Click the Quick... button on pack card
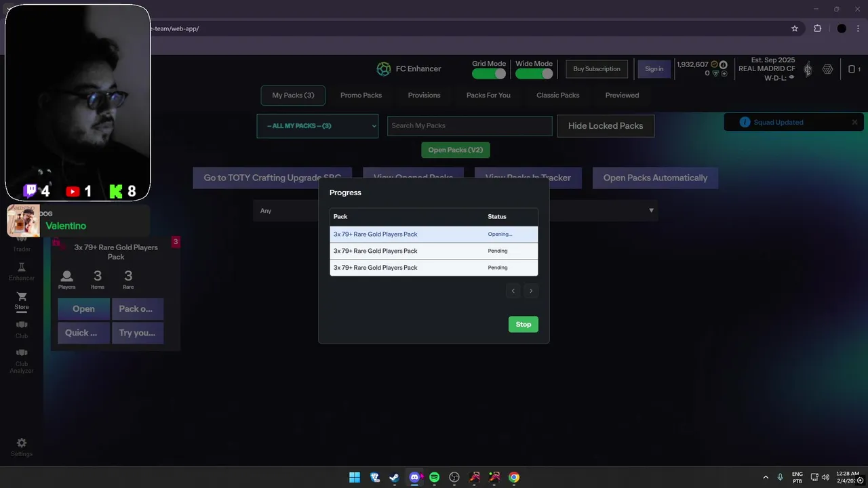This screenshot has width=868, height=488. tap(83, 333)
